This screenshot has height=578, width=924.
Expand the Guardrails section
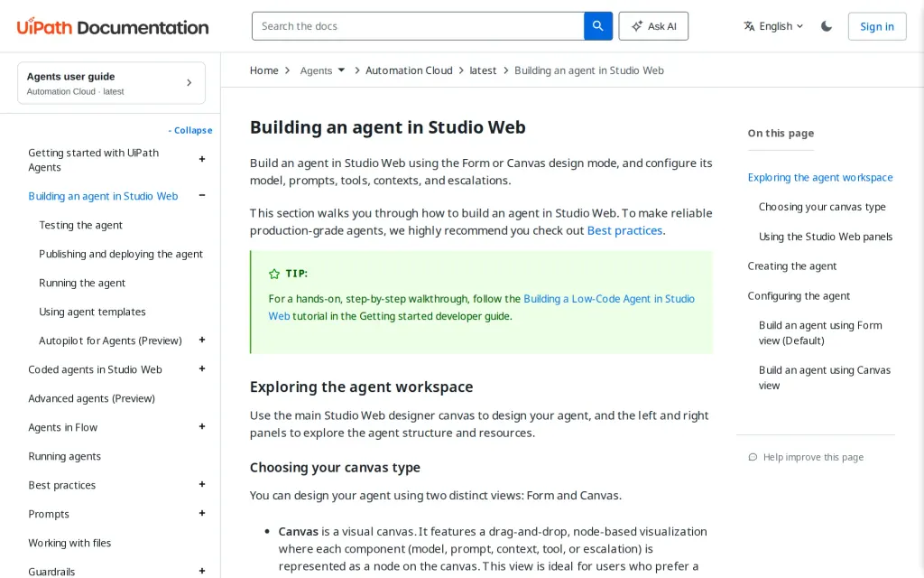click(202, 571)
